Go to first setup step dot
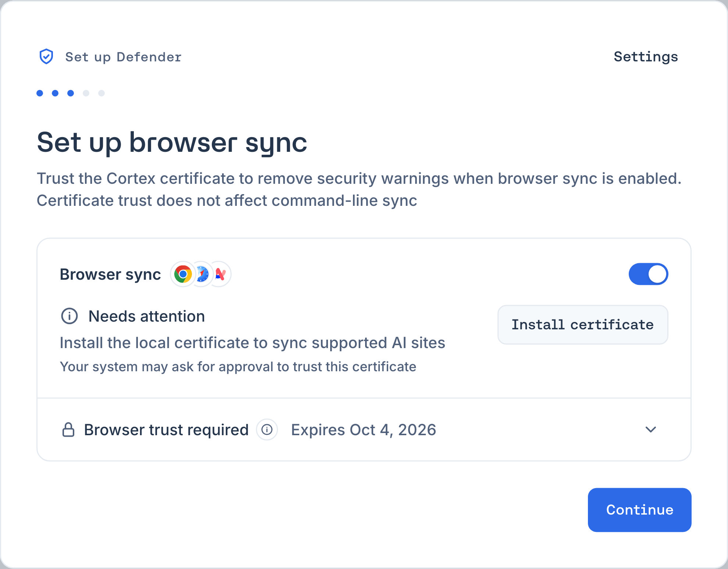 (x=40, y=93)
